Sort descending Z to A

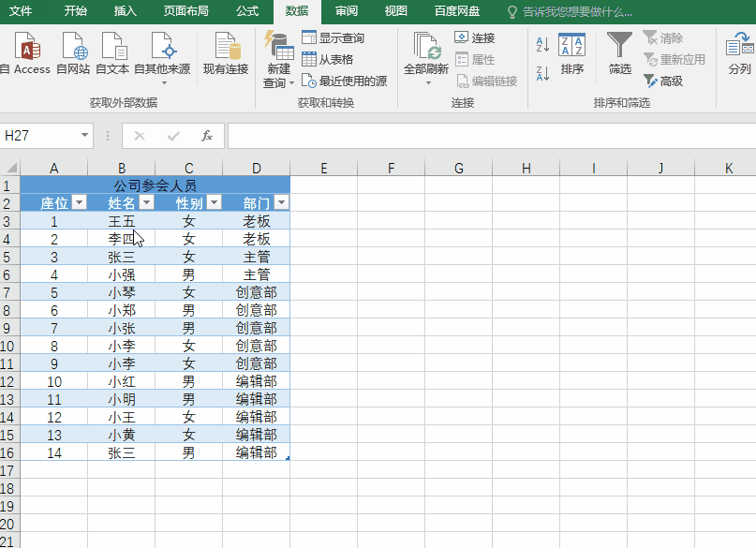pos(543,73)
